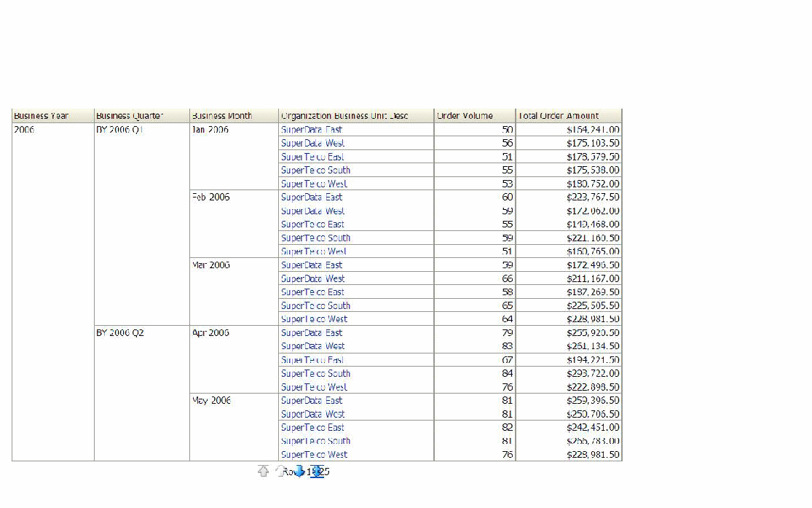The image size is (812, 508).
Task: Open SuperTelco West link for May 2006
Action: 314,454
